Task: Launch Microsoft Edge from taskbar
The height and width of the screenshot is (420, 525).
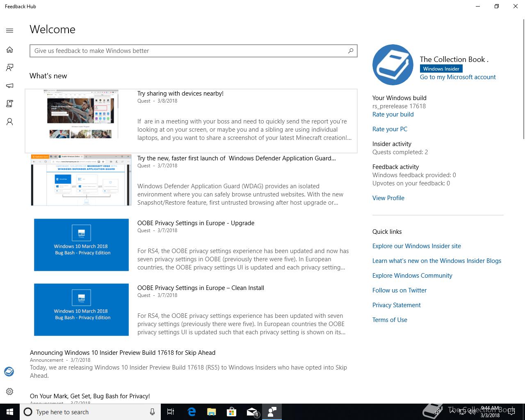Action: click(x=192, y=412)
